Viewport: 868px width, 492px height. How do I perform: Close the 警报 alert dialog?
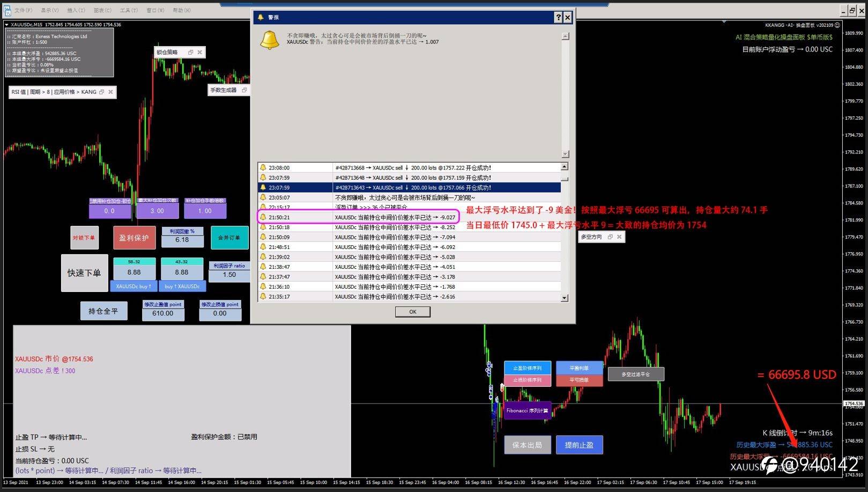click(x=568, y=17)
